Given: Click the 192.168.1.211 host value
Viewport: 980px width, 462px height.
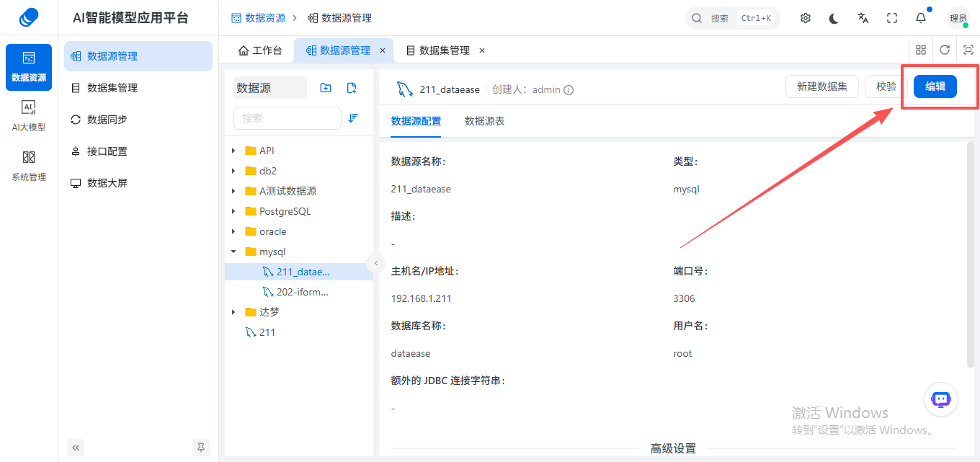Looking at the screenshot, I should [422, 298].
